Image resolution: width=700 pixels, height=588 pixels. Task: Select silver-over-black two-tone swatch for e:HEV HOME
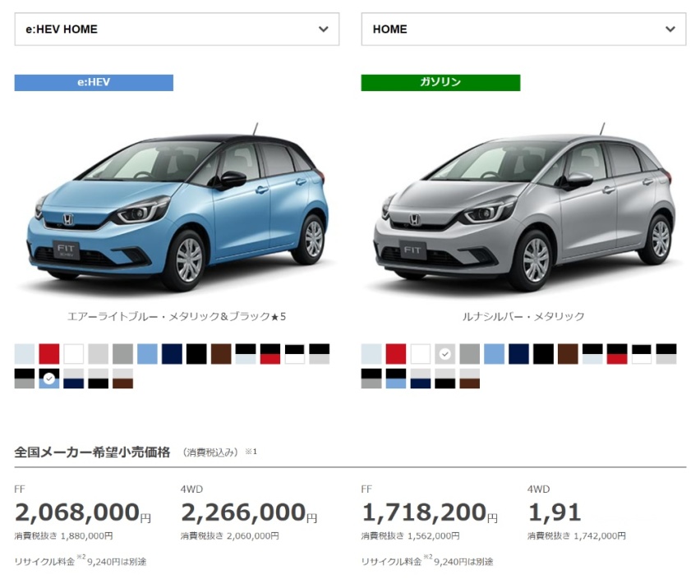tap(99, 379)
